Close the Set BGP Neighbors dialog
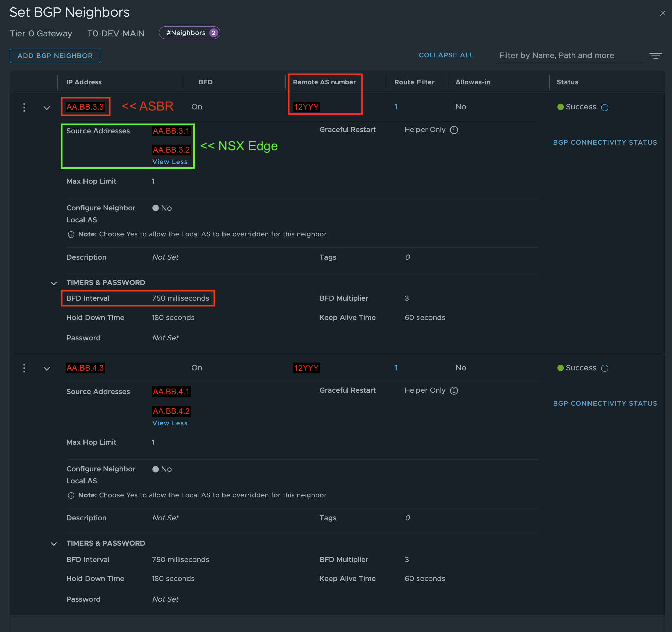The image size is (672, 632). click(662, 13)
